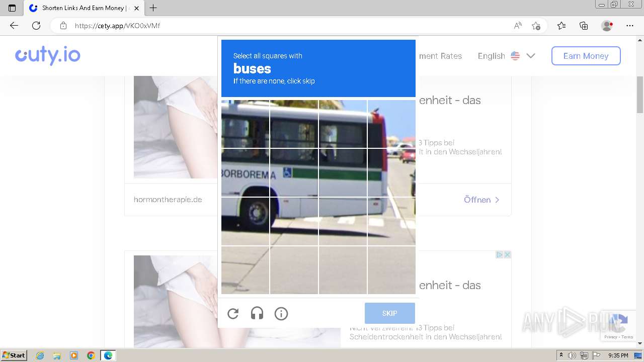Select captcha tile showing BORBOREMA text
The height and width of the screenshot is (362, 644).
[x=246, y=172]
